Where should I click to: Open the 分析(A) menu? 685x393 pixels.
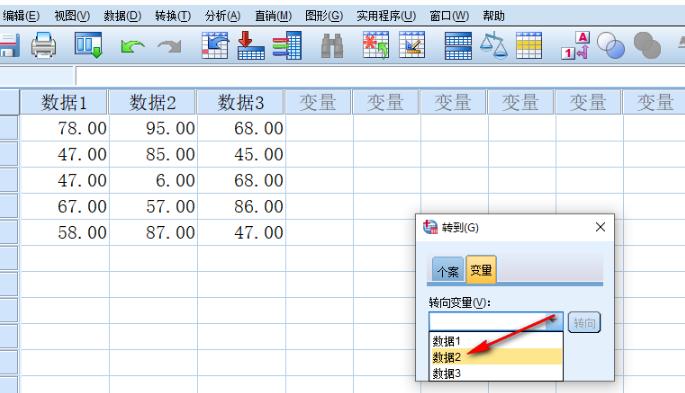click(x=222, y=16)
